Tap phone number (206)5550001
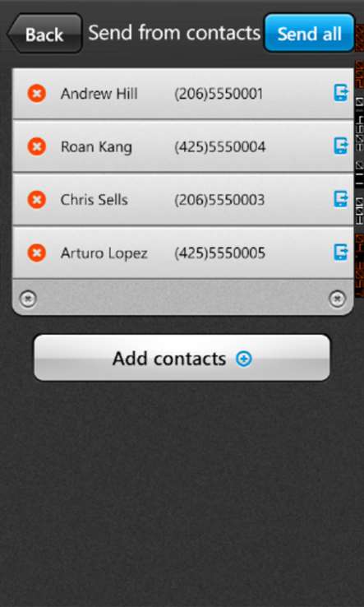Viewport: 364px width, 607px height. coord(219,94)
